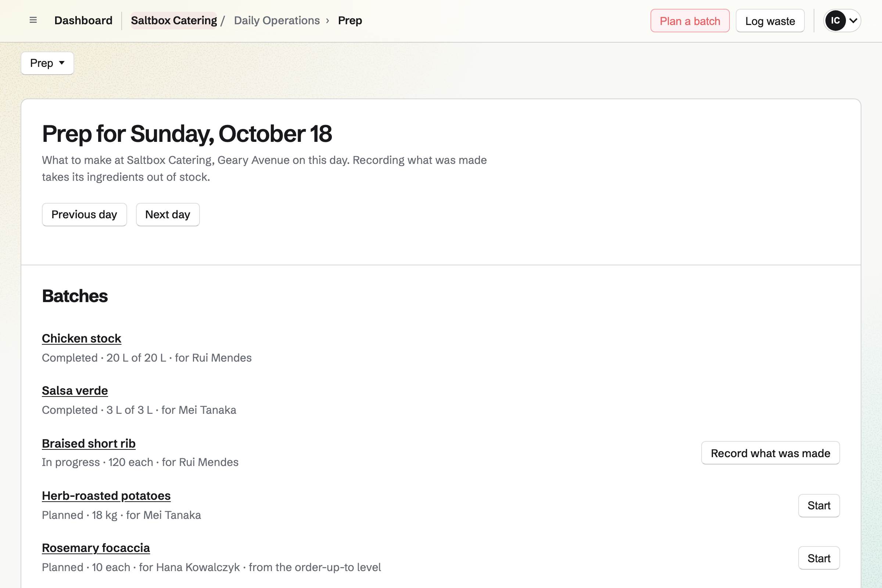This screenshot has height=588, width=882.
Task: Start the Herb-roasted potatoes batch
Action: (819, 506)
